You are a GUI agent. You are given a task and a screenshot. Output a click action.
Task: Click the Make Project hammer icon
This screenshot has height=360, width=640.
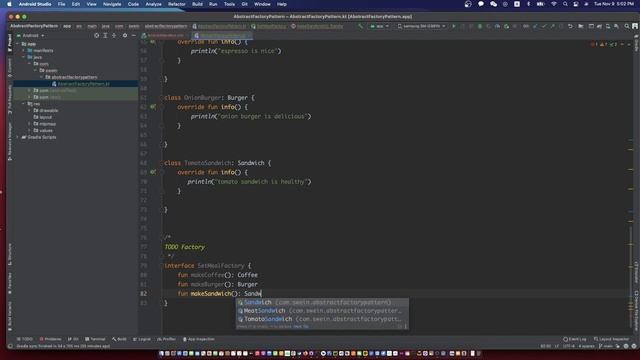coord(360,26)
